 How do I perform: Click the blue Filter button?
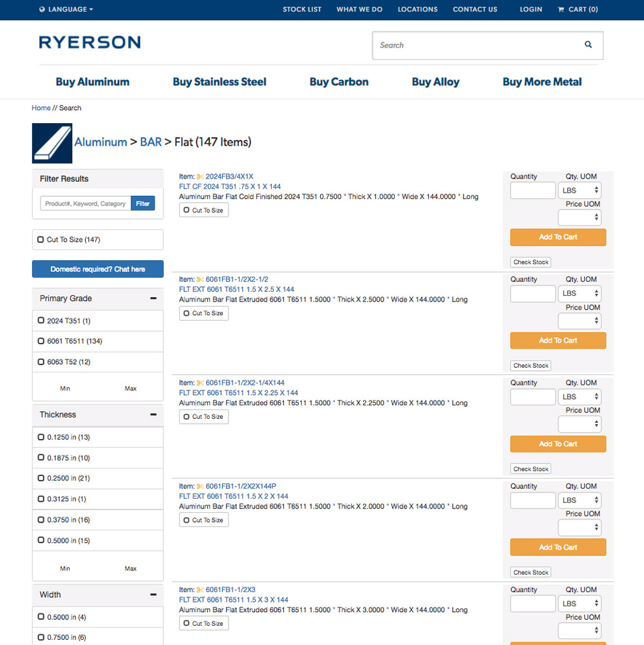click(x=143, y=203)
